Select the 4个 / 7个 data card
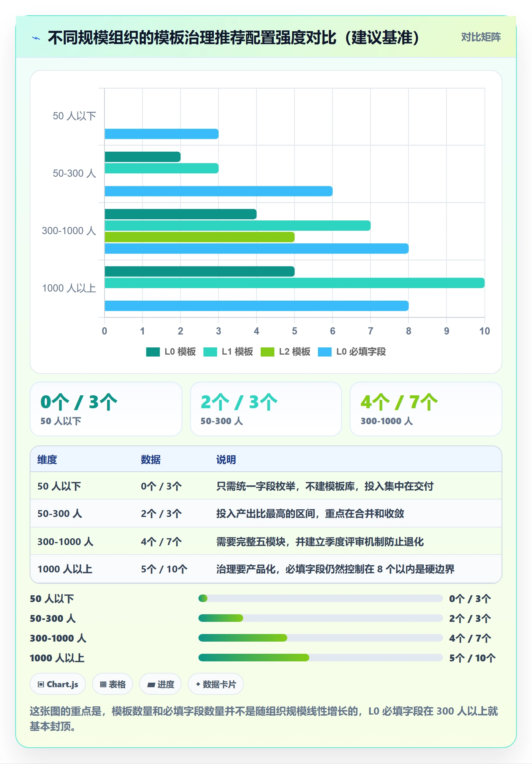 point(426,409)
